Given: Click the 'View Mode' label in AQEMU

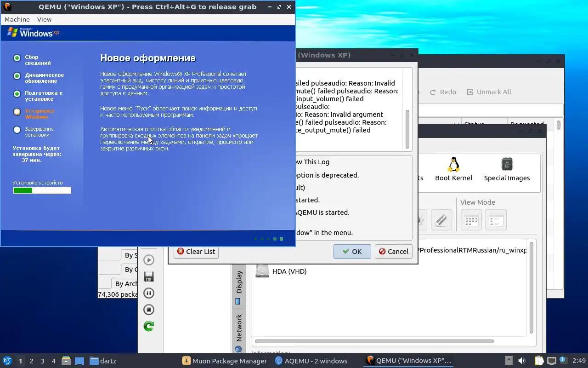Looking at the screenshot, I should [x=477, y=202].
